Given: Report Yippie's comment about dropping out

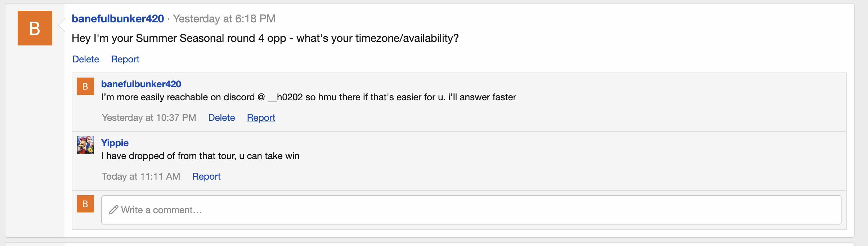Looking at the screenshot, I should (206, 176).
